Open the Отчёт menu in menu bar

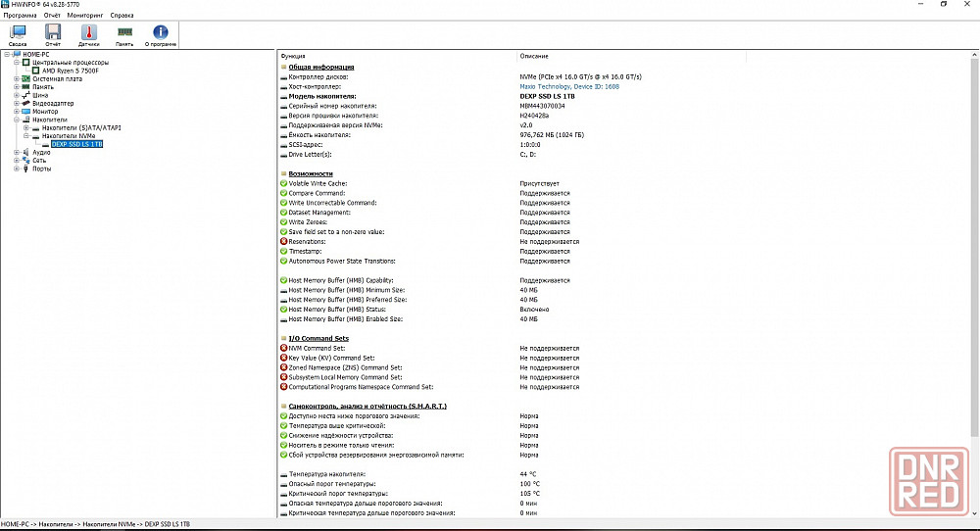coord(52,15)
